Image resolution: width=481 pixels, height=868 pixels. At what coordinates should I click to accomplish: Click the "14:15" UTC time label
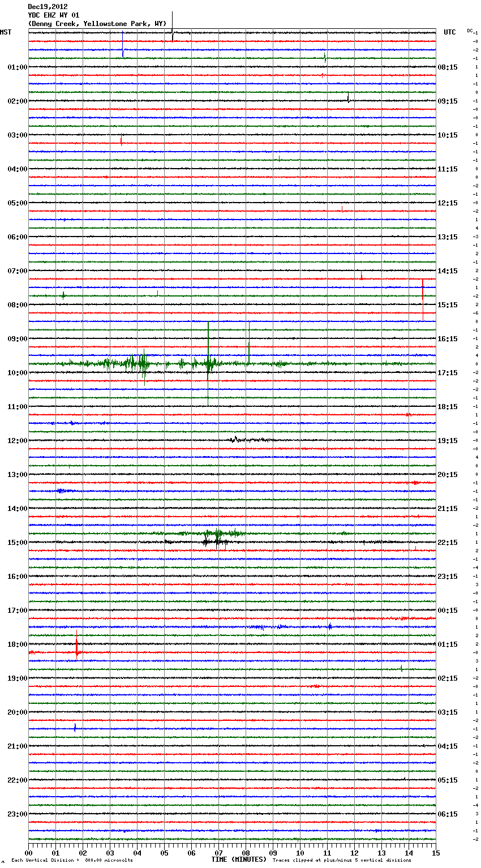tap(448, 271)
